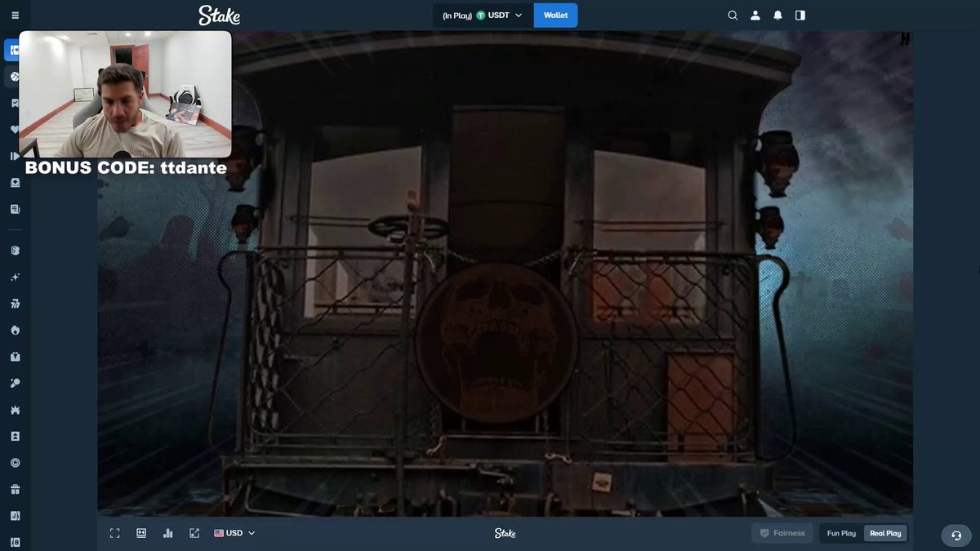Open the sparkle new releases sidebar icon
The image size is (980, 551).
point(15,278)
